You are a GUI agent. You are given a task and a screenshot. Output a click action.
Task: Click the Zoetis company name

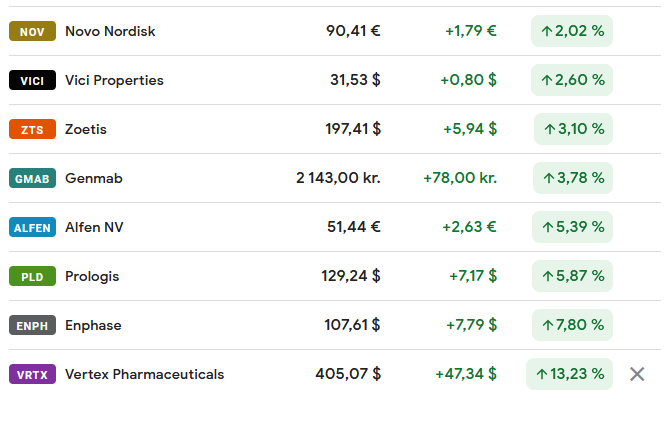(86, 129)
